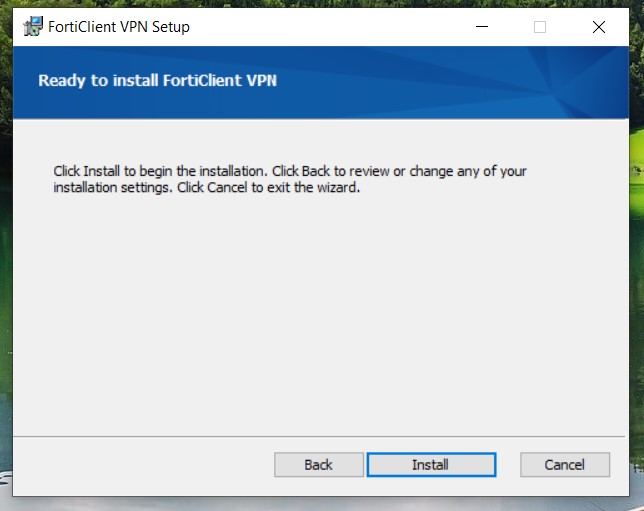Click the installation instructions paragraph
The height and width of the screenshot is (511, 644).
(290, 179)
